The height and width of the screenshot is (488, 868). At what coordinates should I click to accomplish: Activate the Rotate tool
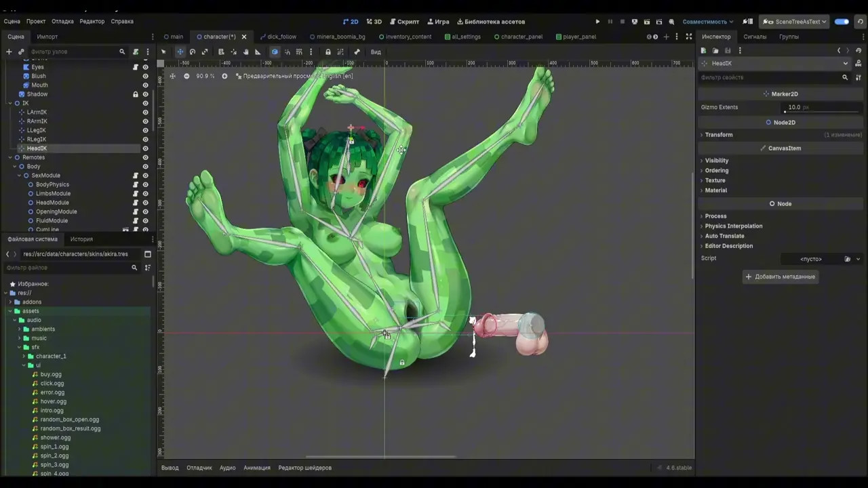[x=193, y=52]
